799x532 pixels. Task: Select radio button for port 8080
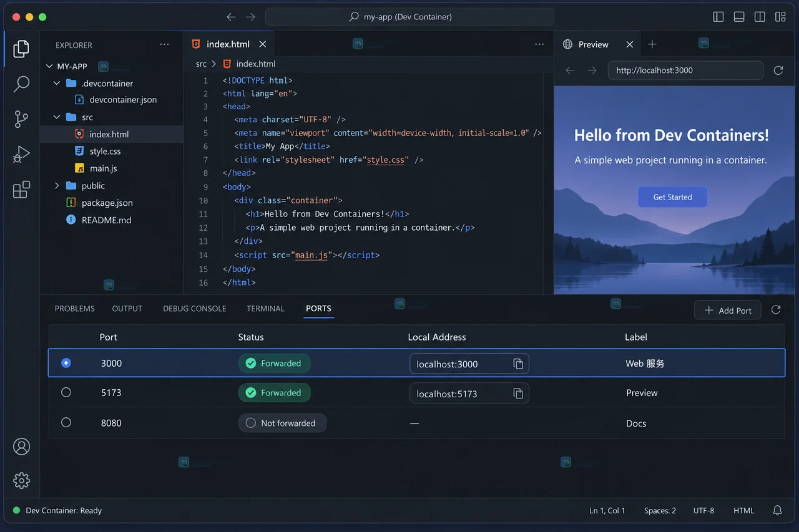66,422
